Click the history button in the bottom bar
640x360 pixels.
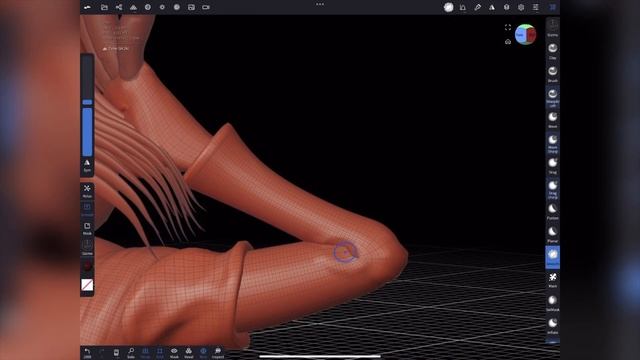(116, 353)
